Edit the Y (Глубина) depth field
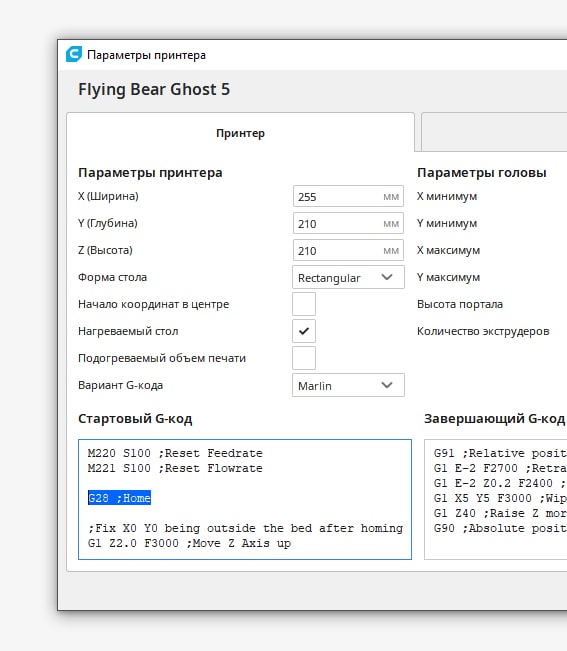567x651 pixels. click(x=348, y=223)
